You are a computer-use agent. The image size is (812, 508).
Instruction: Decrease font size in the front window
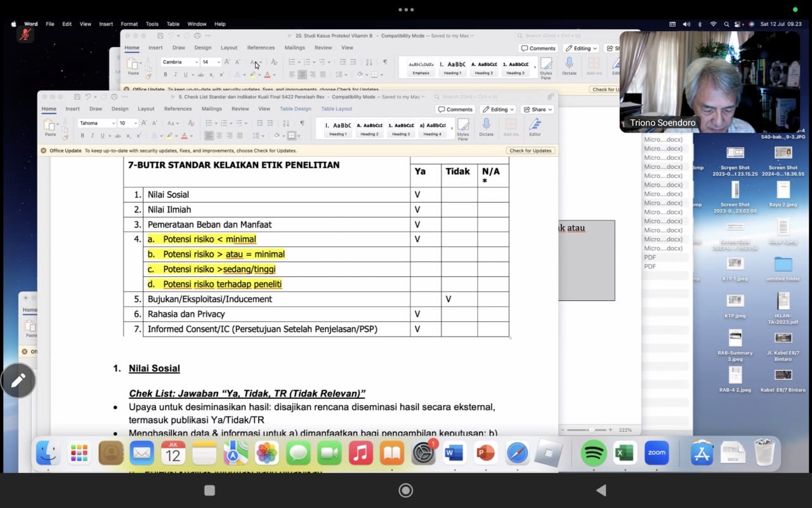[x=154, y=123]
